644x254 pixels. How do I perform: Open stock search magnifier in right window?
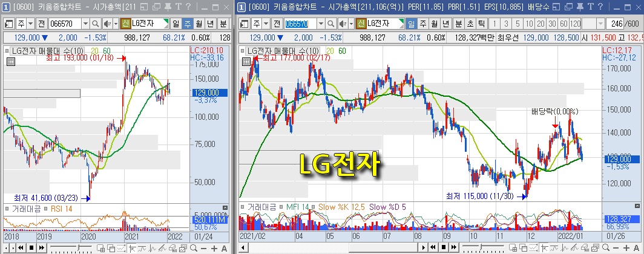tap(331, 24)
